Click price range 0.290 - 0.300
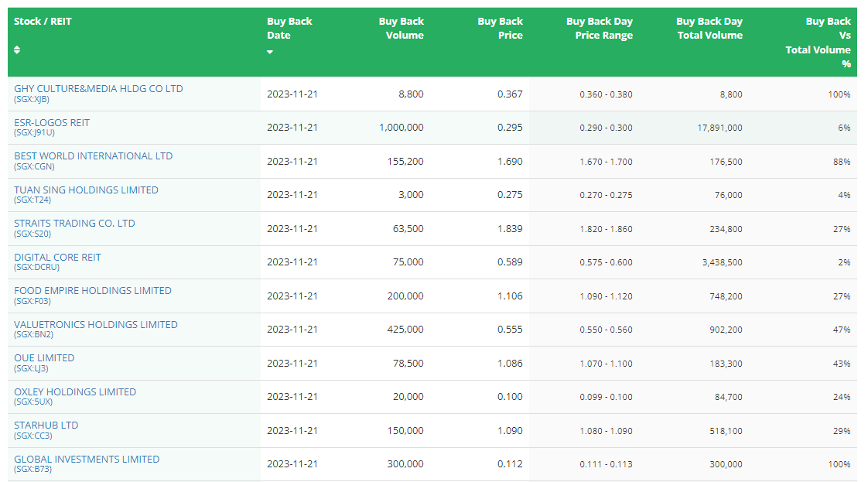Screen dimensions: 868x482 [x=607, y=128]
